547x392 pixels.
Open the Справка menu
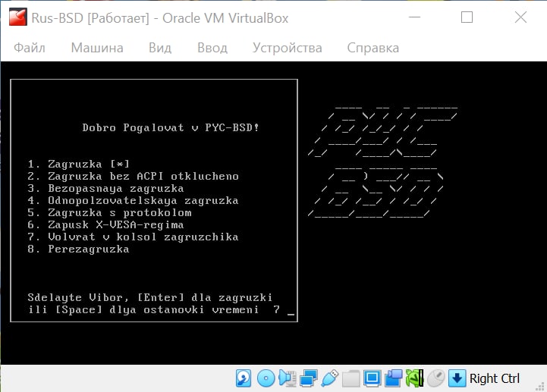coord(373,48)
